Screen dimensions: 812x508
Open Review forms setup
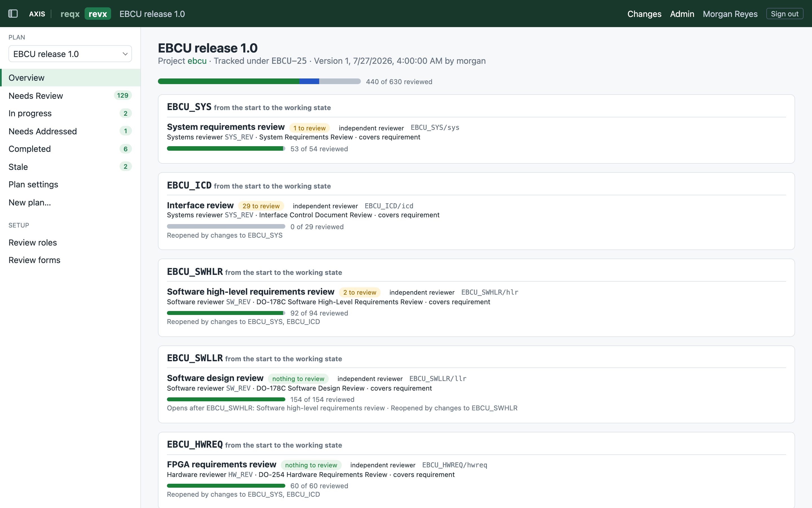[x=70, y=260]
